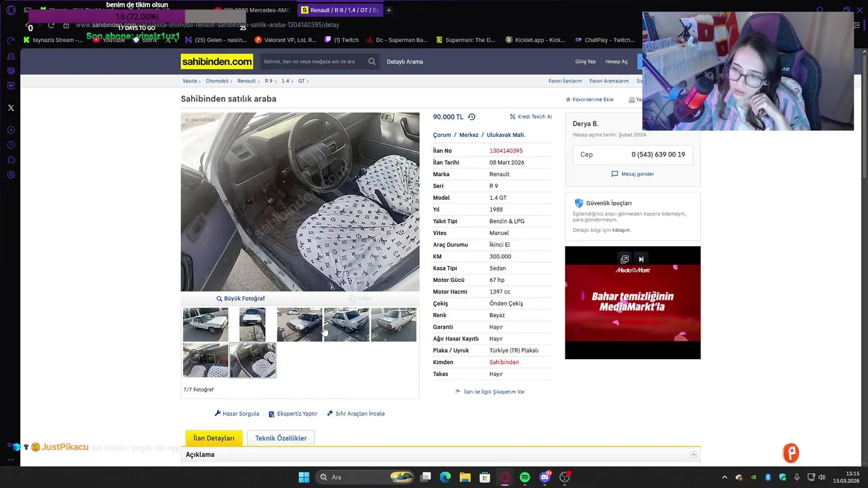Screen dimensions: 868x488
Task: Click taskbar Ara search box
Action: coord(366,477)
